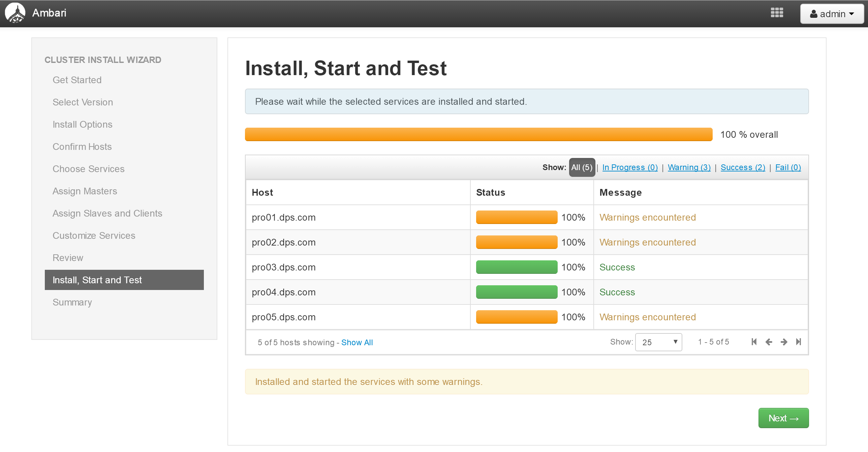Select Customize Services wizard step
Viewport: 868px width, 452px height.
(x=94, y=235)
